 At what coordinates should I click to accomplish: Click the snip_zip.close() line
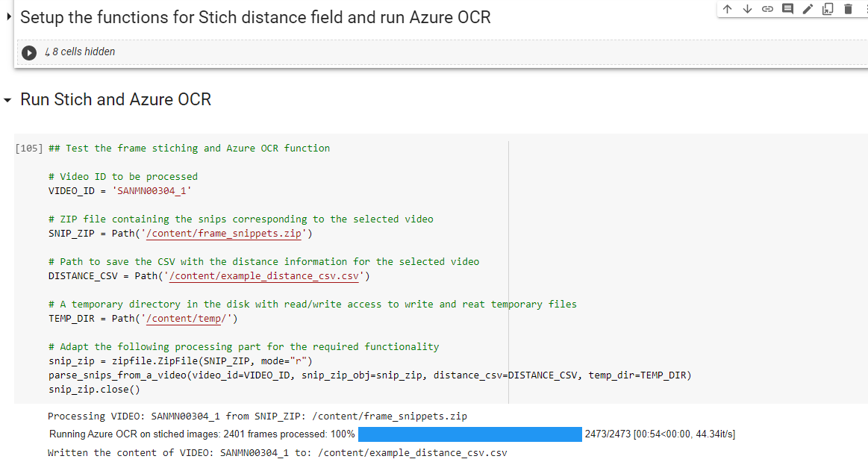pyautogui.click(x=94, y=390)
